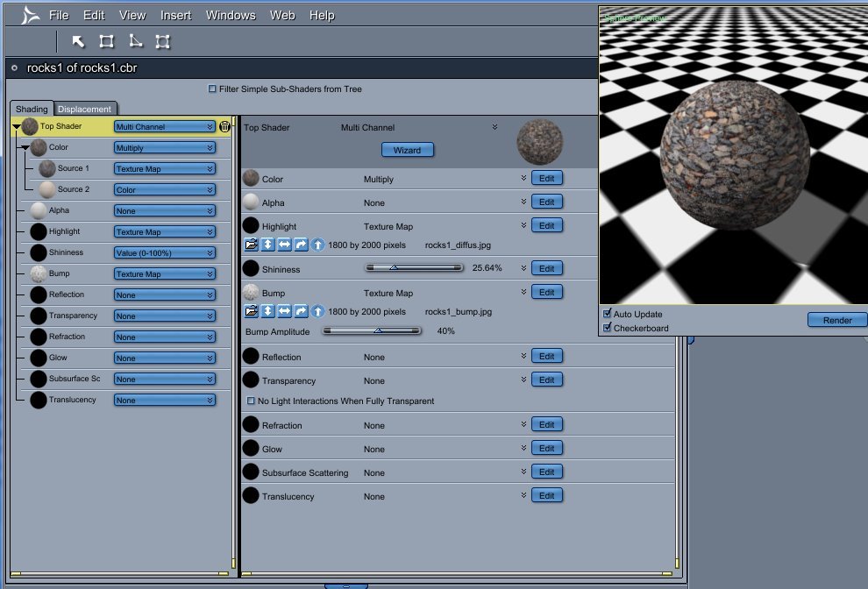Image resolution: width=868 pixels, height=589 pixels.
Task: Click Edit button for Translucency channel
Action: 547,495
